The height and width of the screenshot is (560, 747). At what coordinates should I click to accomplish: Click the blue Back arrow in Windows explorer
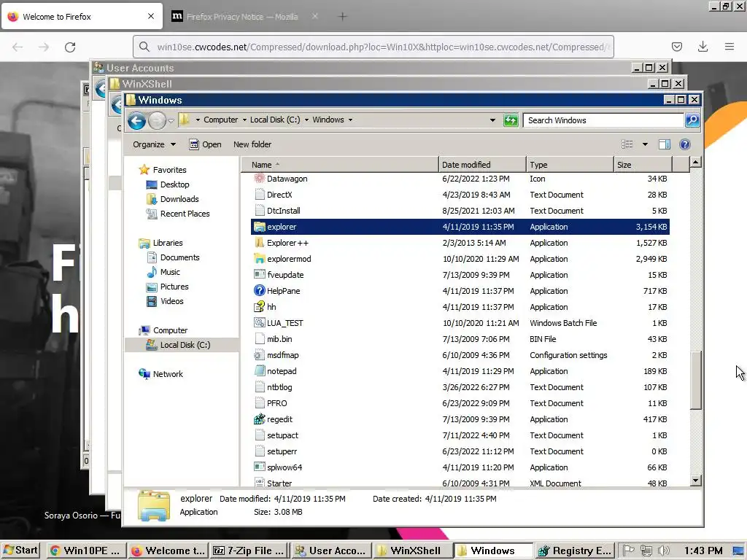tap(136, 121)
